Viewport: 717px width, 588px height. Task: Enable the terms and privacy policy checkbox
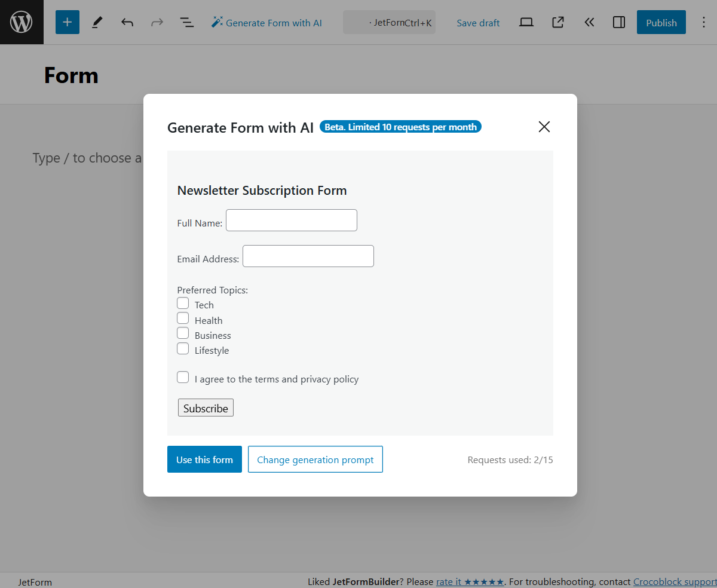(x=183, y=377)
